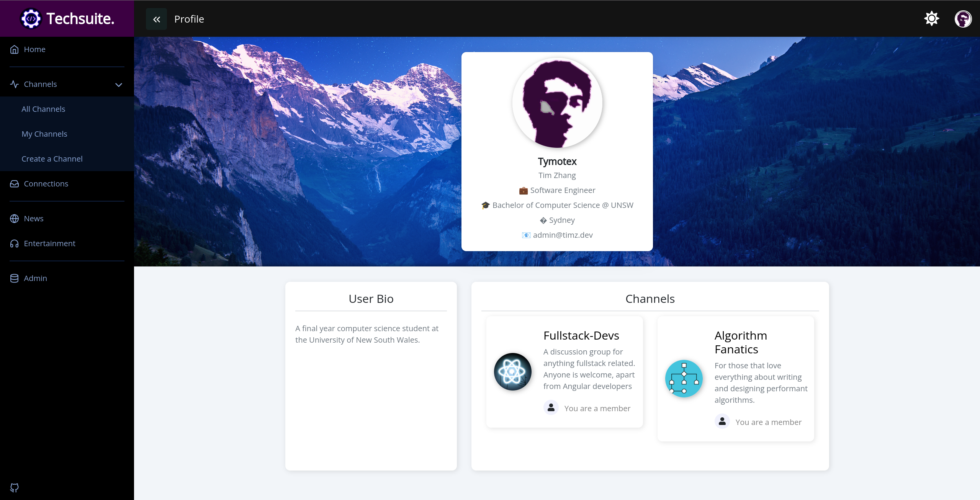Open All Channels from sidebar

[43, 109]
